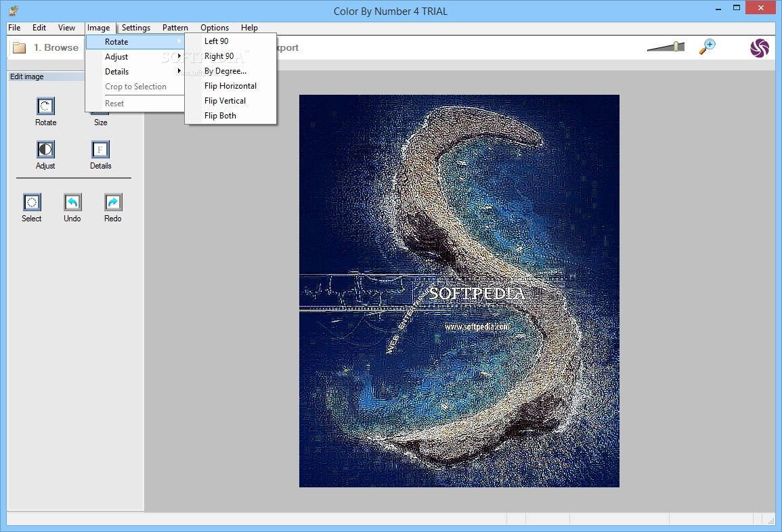This screenshot has height=532, width=782.
Task: Adjust the zoom slider handle
Action: pyautogui.click(x=676, y=47)
